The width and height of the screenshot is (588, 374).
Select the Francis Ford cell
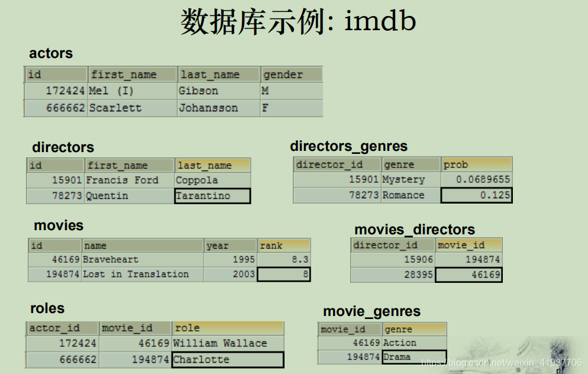[x=130, y=180]
